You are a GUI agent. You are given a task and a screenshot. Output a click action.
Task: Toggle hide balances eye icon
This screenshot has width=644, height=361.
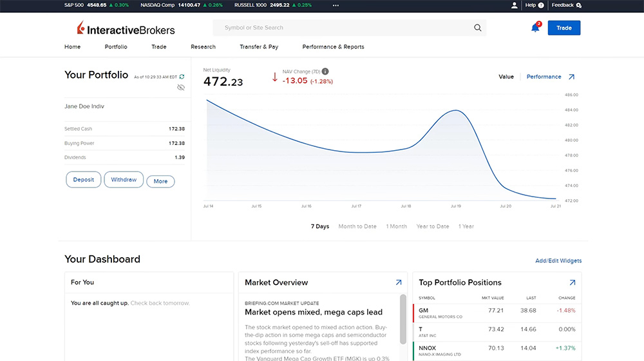click(181, 87)
